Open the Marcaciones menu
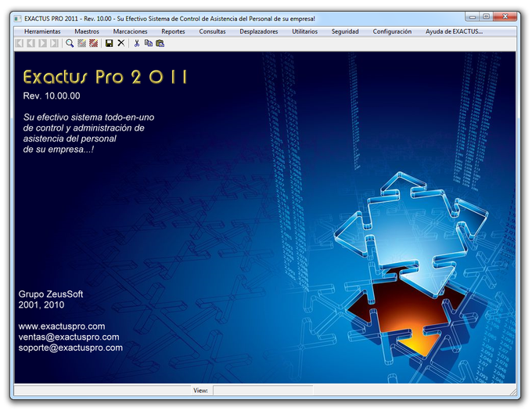The width and height of the screenshot is (532, 418). tap(131, 31)
